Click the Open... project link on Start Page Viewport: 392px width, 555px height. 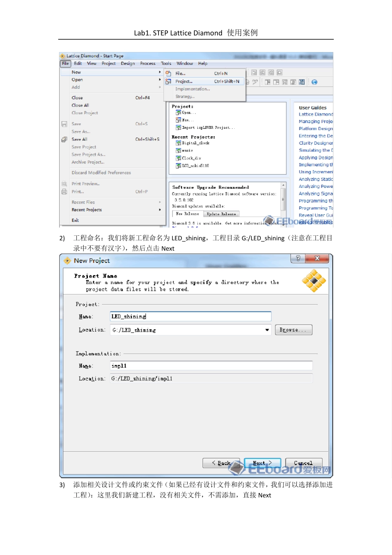click(x=189, y=113)
